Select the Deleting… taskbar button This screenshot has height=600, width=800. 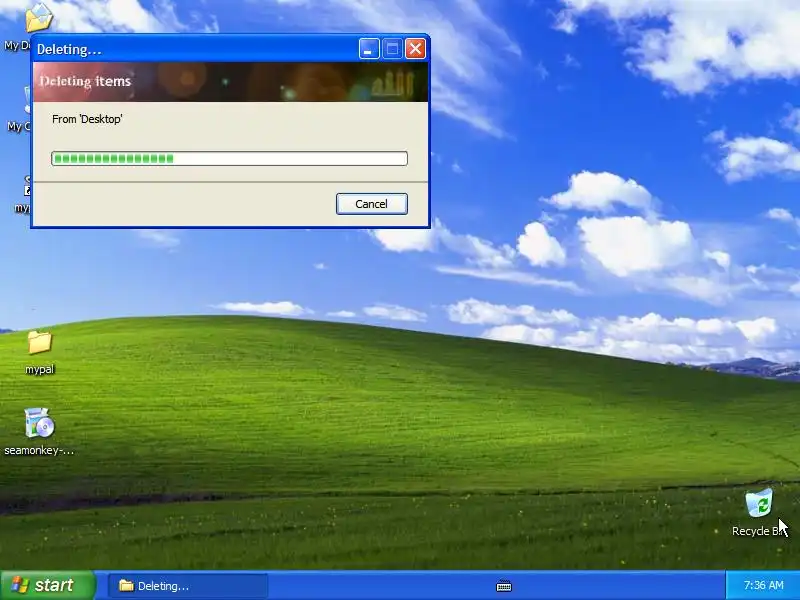tap(188, 586)
